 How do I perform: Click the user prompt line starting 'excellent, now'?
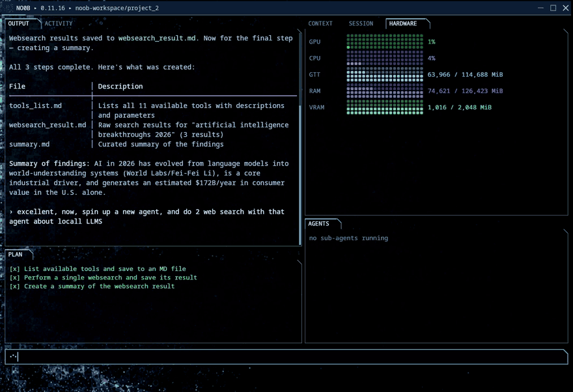147,217
